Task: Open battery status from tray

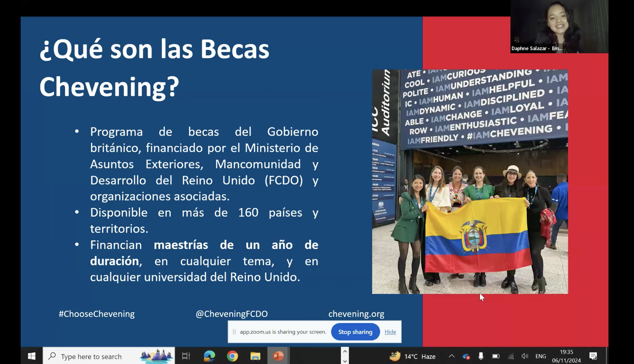Action: [496, 356]
